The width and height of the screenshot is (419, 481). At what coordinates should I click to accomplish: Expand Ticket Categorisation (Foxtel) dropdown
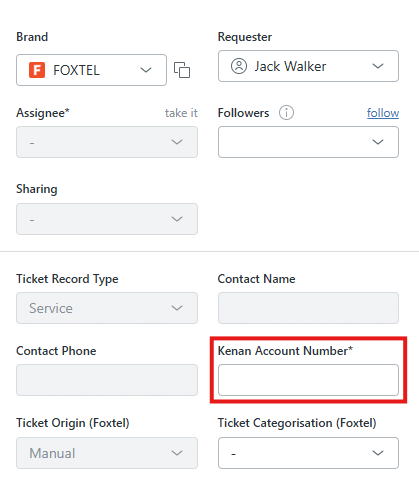(x=308, y=453)
